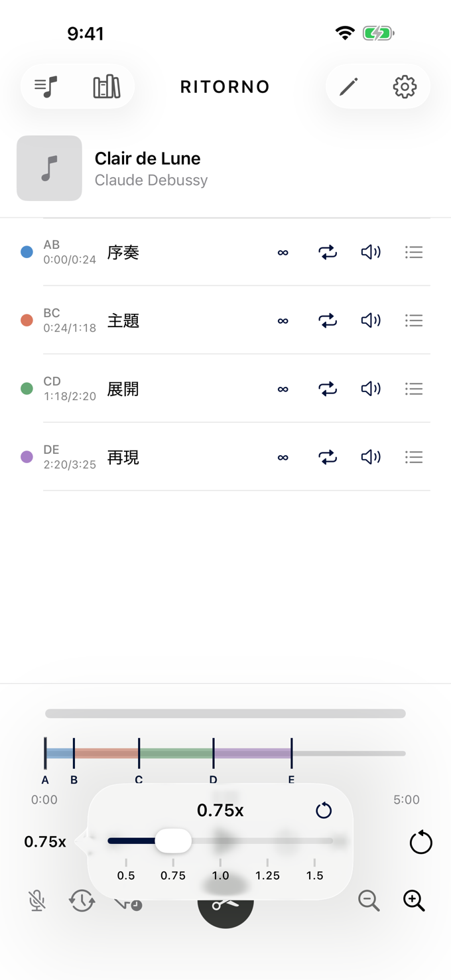This screenshot has width=451, height=980.
Task: Toggle speaker volume for 展開 section
Action: pyautogui.click(x=371, y=389)
